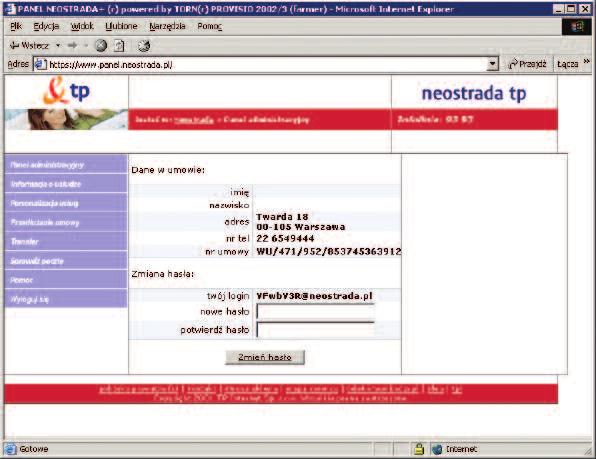Image resolution: width=596 pixels, height=459 pixels.
Task: Click the address bar URL field
Action: [266, 64]
